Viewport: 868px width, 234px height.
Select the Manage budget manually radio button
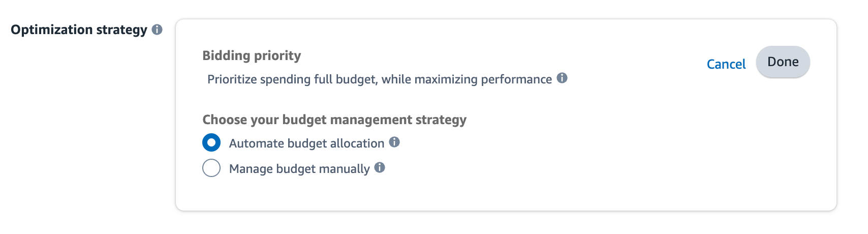click(211, 168)
